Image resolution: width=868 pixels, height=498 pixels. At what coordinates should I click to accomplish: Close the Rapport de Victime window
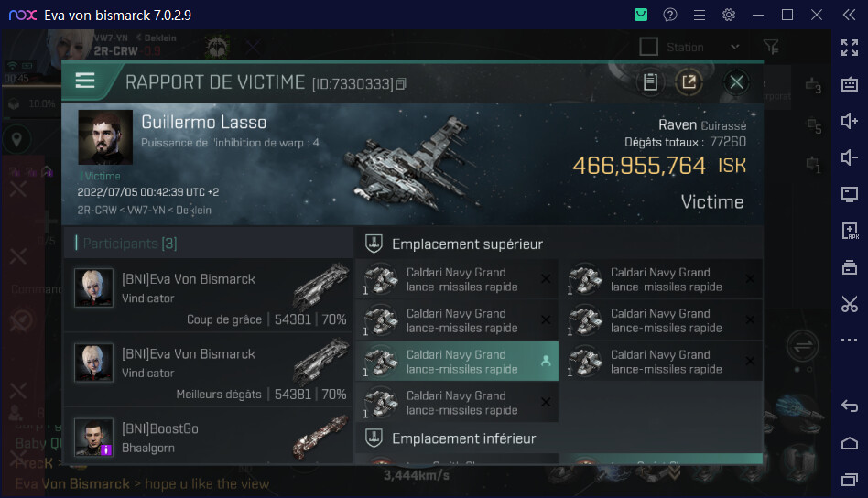(736, 82)
